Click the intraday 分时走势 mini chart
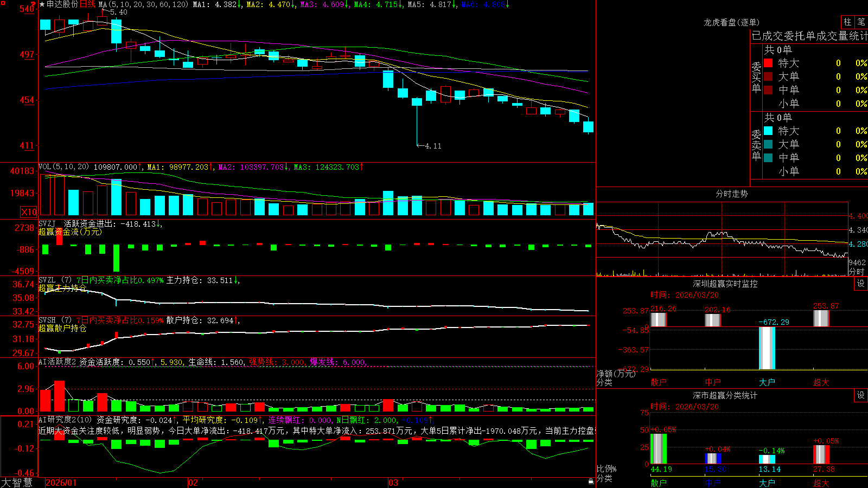Screen dimensions: 868x488 722,239
